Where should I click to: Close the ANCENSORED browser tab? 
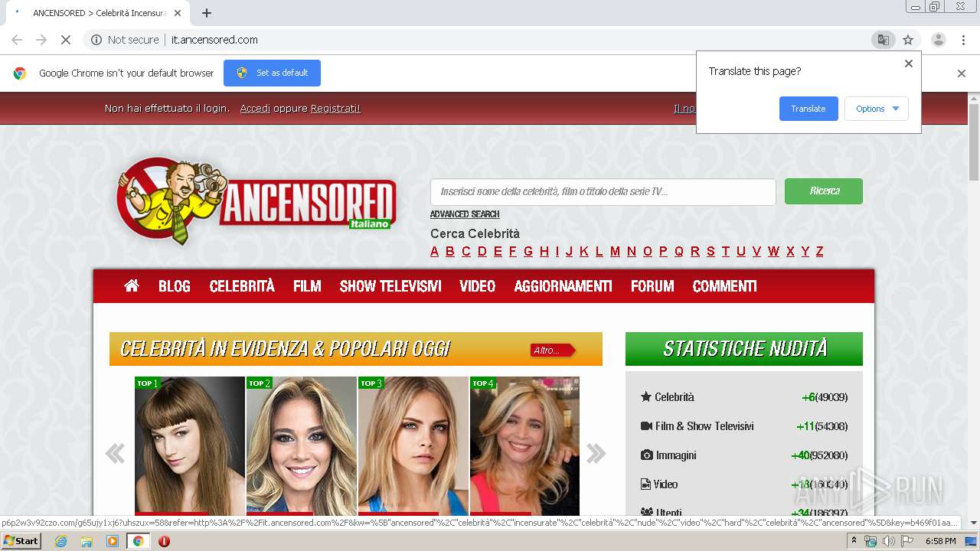(x=178, y=13)
